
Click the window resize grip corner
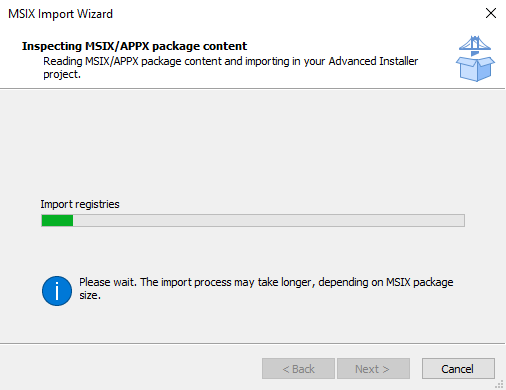[499, 384]
